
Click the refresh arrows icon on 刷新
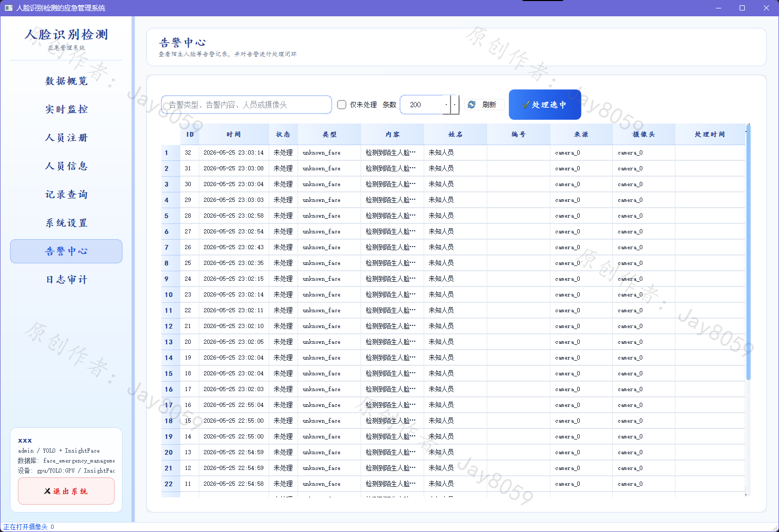coord(471,105)
